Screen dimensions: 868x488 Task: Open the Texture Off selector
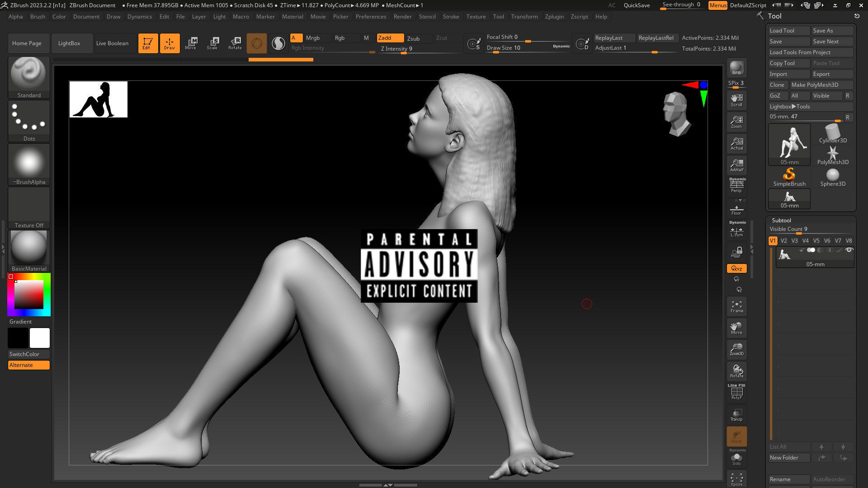pyautogui.click(x=29, y=208)
